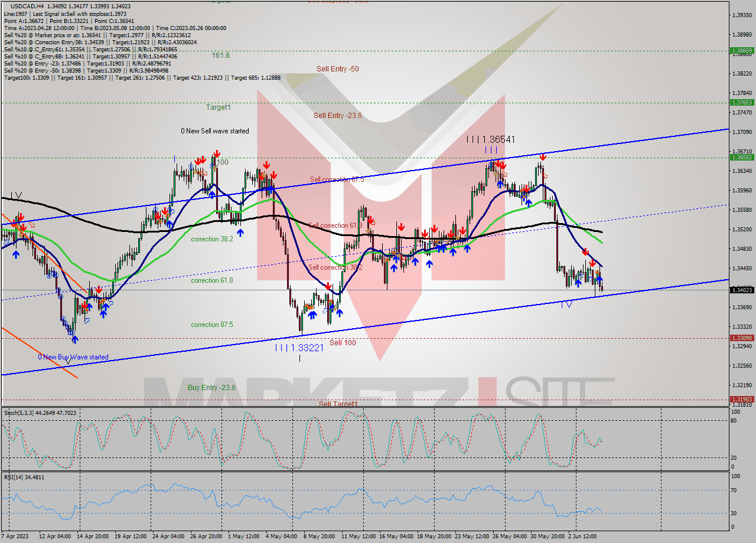Click the green '161.8' level label

point(221,55)
